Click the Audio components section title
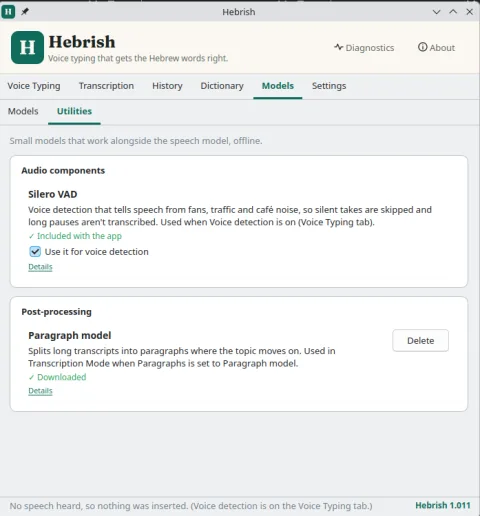480x516 pixels. click(x=63, y=171)
